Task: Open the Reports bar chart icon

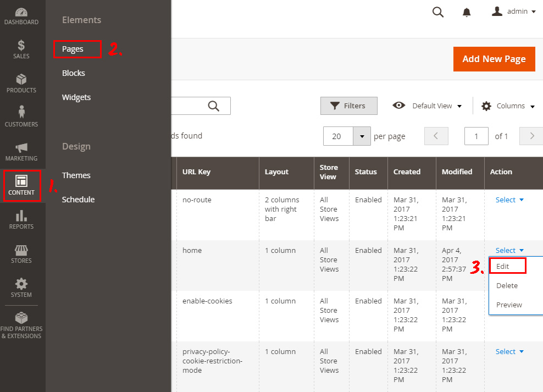Action: tap(21, 219)
